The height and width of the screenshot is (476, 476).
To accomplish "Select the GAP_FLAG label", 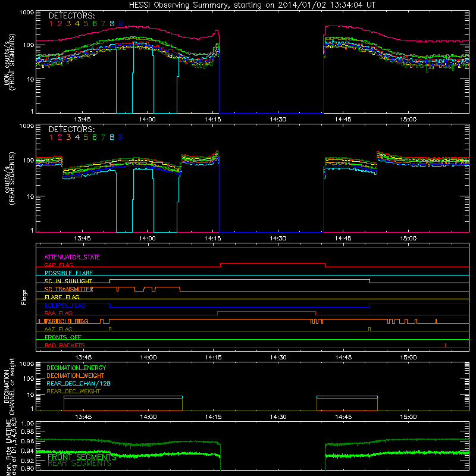I will point(58,265).
